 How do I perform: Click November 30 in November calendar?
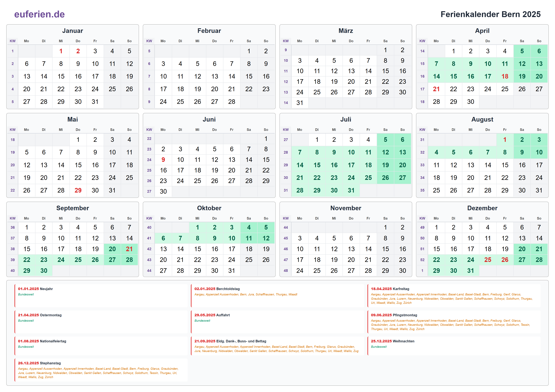pos(402,270)
